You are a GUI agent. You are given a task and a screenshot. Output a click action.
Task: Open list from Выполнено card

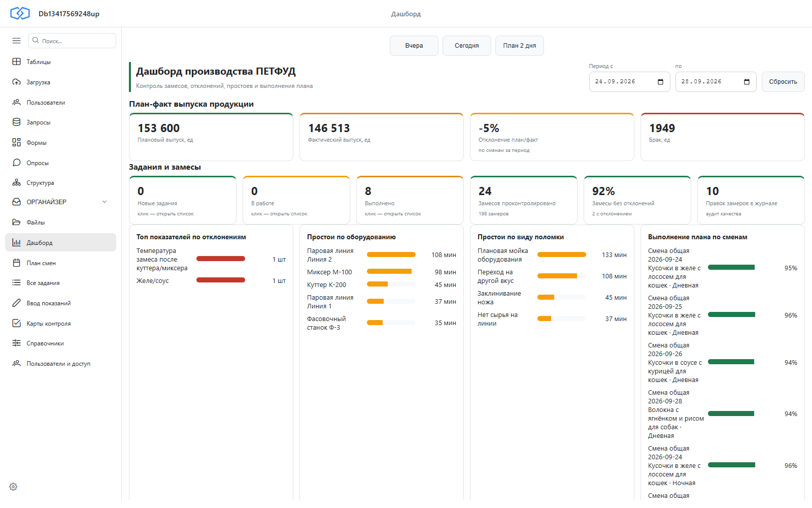[410, 200]
